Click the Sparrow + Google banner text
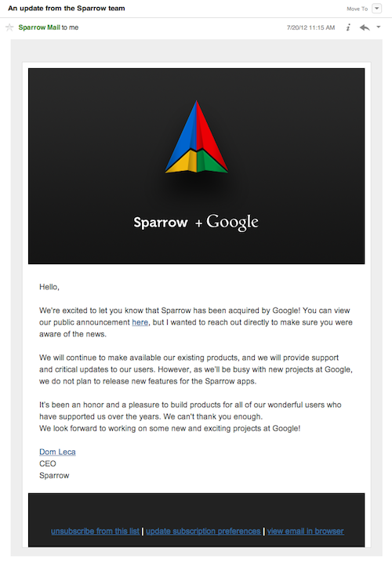Screen dimensions: 392x563 196,222
